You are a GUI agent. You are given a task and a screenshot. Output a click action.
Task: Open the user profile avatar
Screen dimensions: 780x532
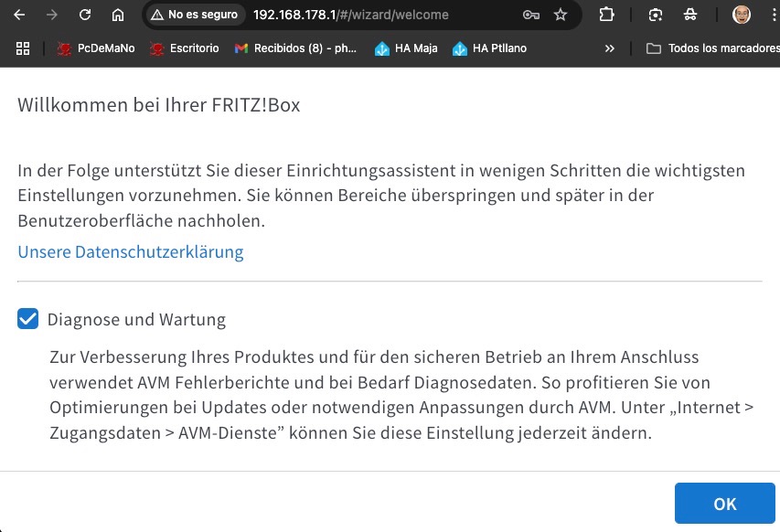pyautogui.click(x=742, y=15)
